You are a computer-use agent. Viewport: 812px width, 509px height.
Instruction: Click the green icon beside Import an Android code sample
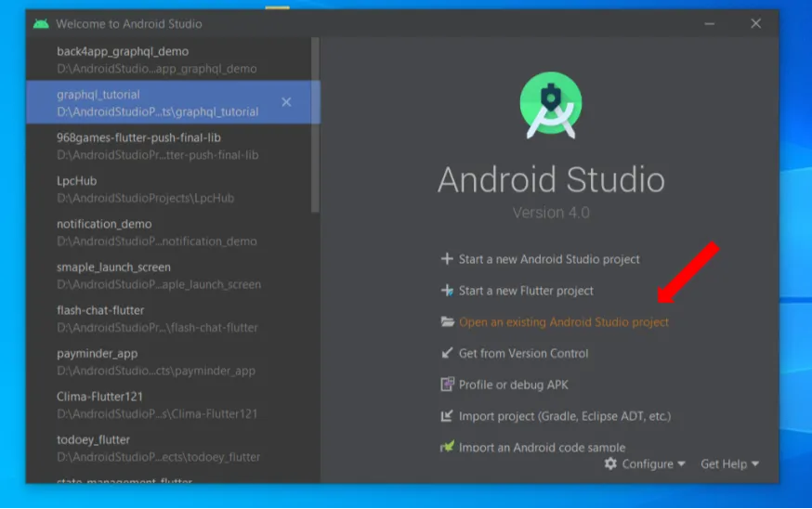pos(447,447)
